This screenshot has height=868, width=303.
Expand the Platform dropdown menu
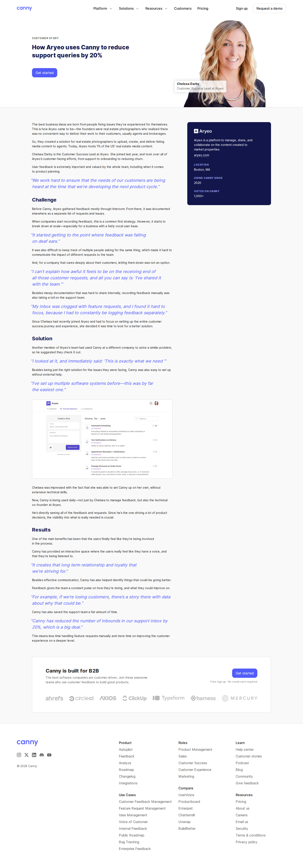[x=102, y=8]
